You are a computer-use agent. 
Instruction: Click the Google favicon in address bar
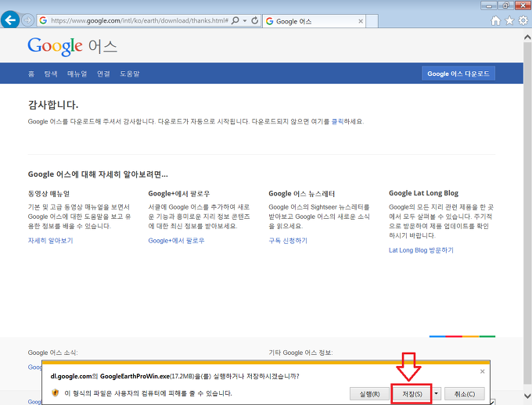pyautogui.click(x=43, y=20)
